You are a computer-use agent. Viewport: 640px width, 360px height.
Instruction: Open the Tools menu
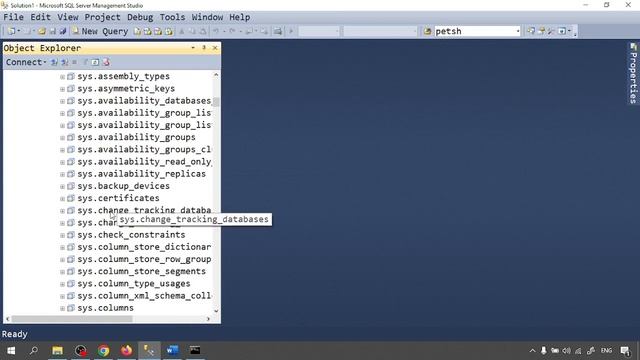[x=172, y=17]
